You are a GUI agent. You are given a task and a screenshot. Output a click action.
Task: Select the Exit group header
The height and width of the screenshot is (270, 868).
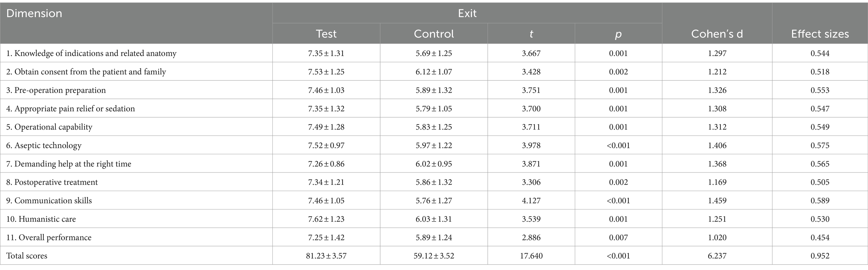tap(467, 13)
